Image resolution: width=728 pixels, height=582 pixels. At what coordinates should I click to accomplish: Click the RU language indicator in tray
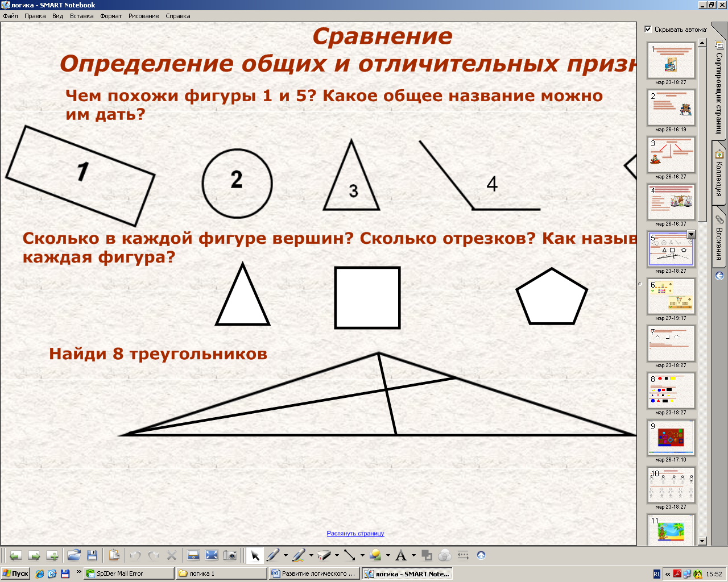pos(657,574)
